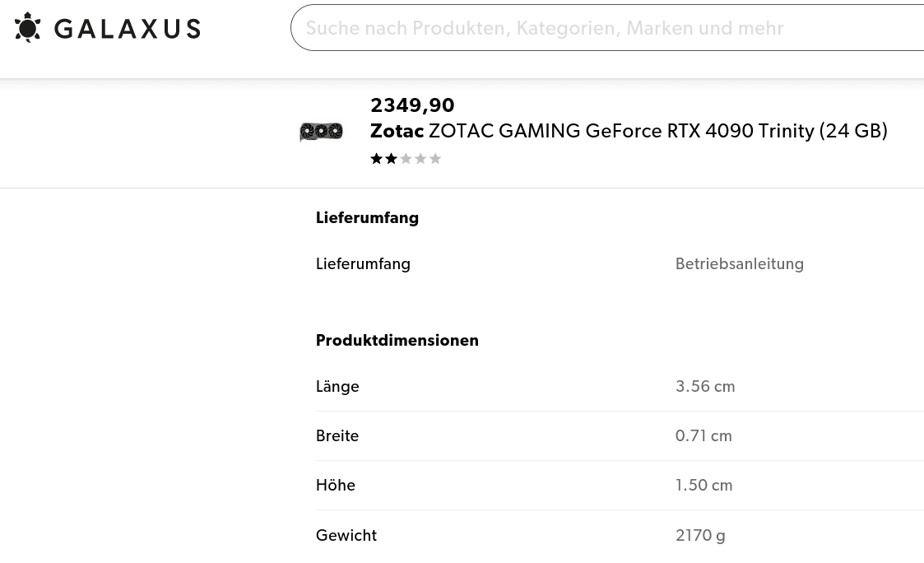
Task: Click the Zotac brand name
Action: (x=397, y=131)
